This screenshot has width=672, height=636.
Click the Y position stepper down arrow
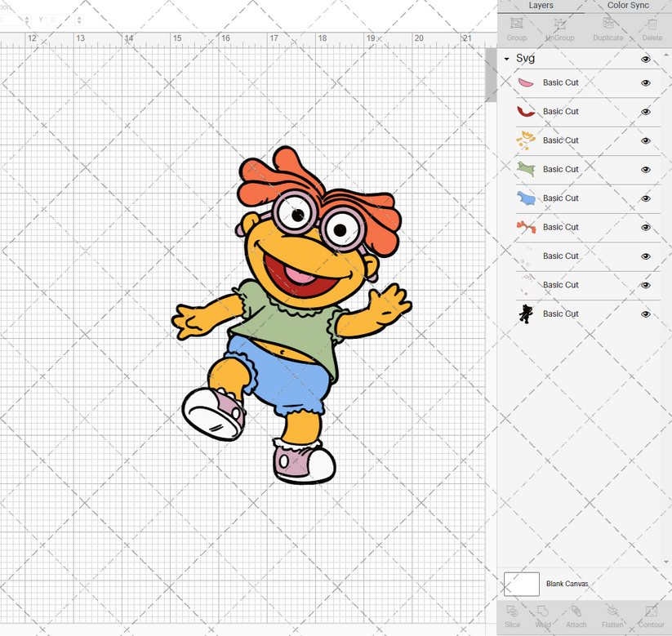(78, 23)
